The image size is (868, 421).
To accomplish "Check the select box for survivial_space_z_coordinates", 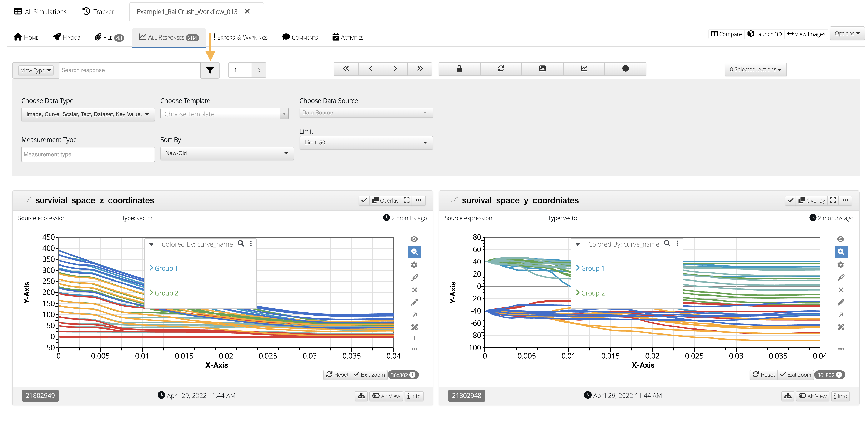I will click(x=364, y=200).
